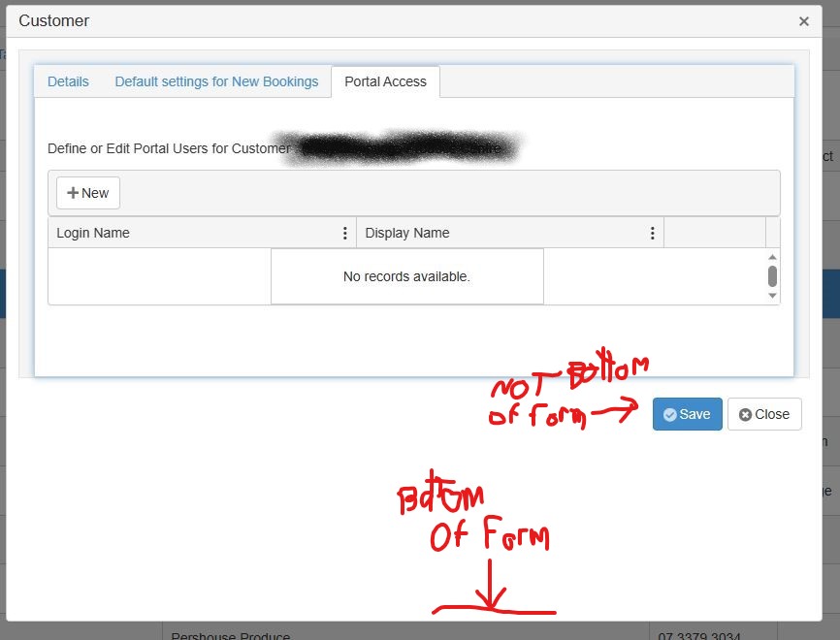Close the Customer dialog with the X icon
Image resolution: width=840 pixels, height=640 pixels.
click(803, 21)
